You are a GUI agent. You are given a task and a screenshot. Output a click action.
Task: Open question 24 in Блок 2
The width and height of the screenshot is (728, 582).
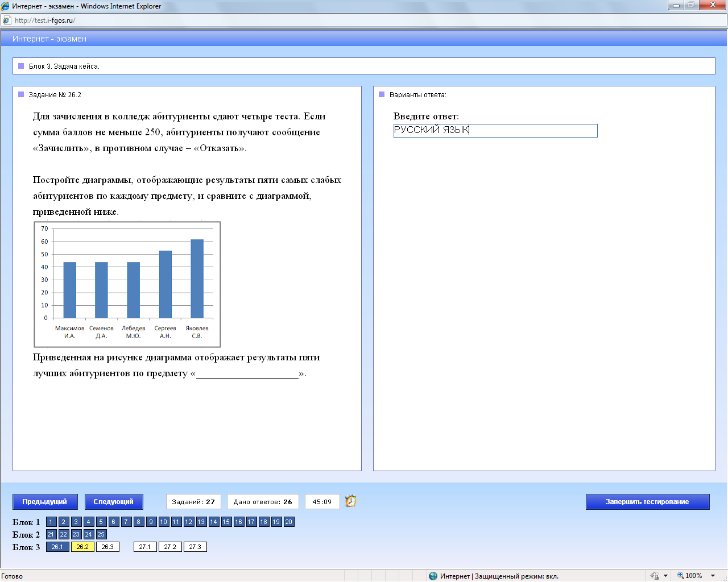88,534
